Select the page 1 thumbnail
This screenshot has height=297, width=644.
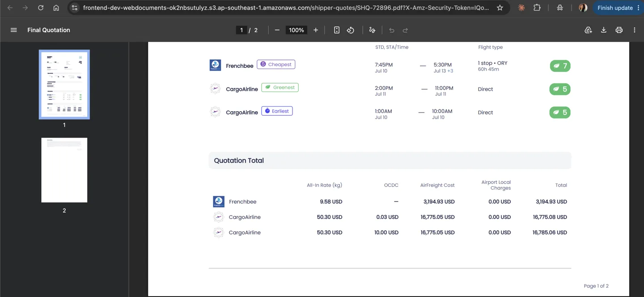(64, 84)
